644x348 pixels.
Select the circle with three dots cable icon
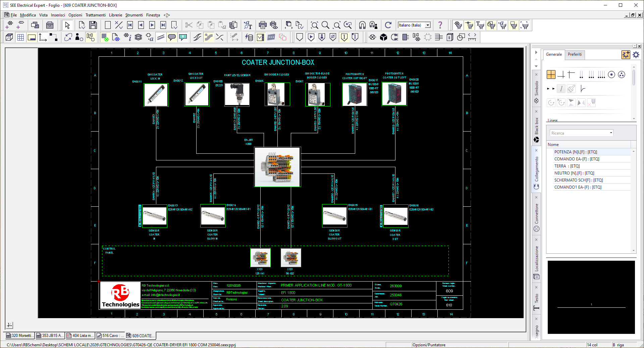coord(622,74)
